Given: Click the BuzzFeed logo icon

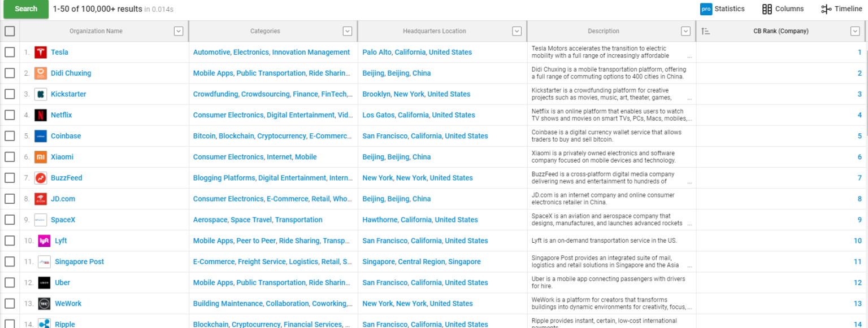Looking at the screenshot, I should (40, 178).
